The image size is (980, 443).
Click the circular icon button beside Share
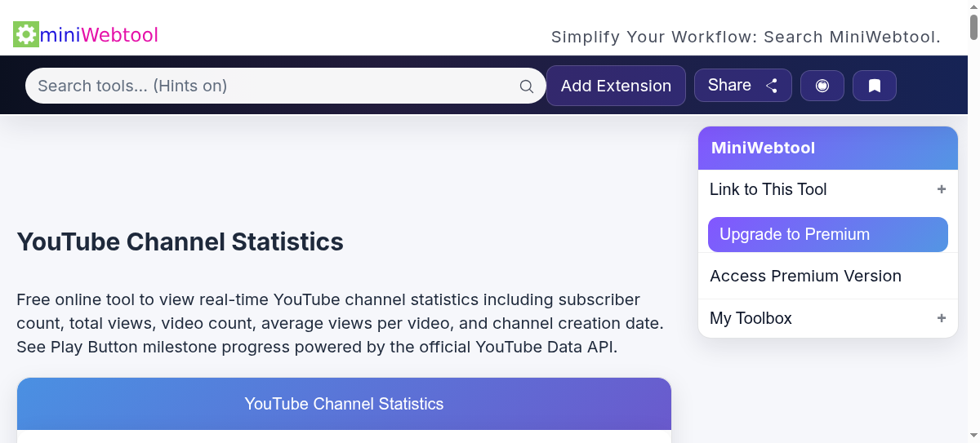tap(822, 86)
